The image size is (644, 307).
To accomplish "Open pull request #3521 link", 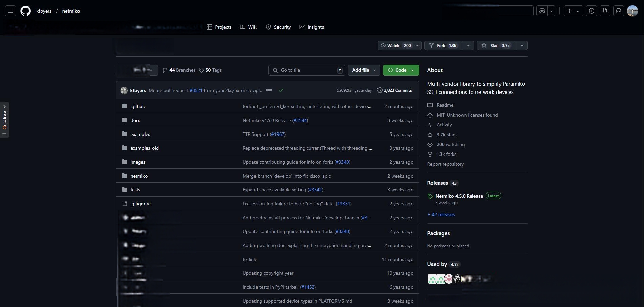I will (196, 90).
